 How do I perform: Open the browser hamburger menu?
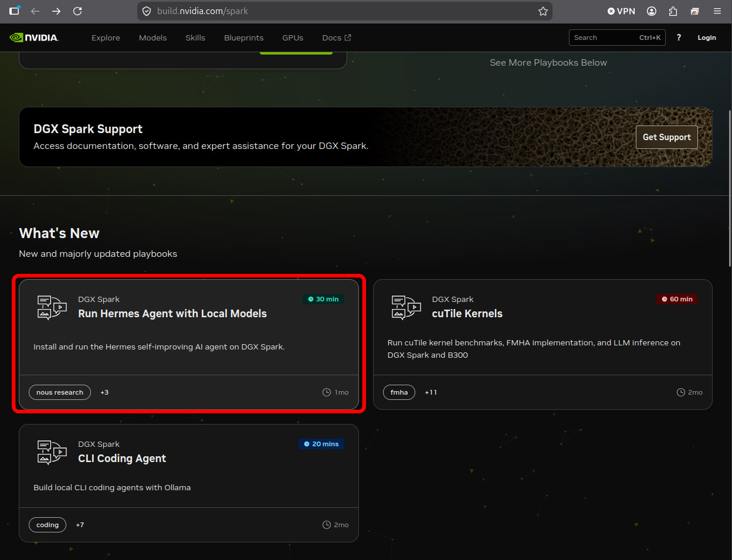coord(717,11)
